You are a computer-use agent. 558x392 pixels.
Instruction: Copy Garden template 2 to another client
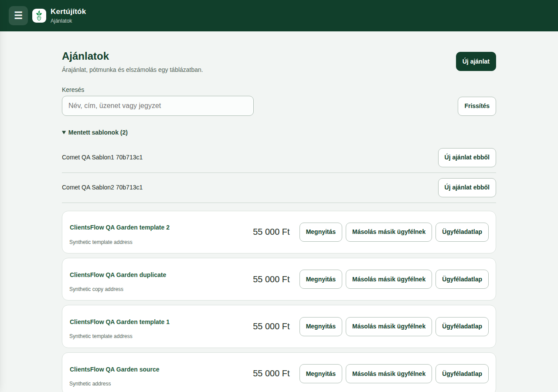pos(389,232)
